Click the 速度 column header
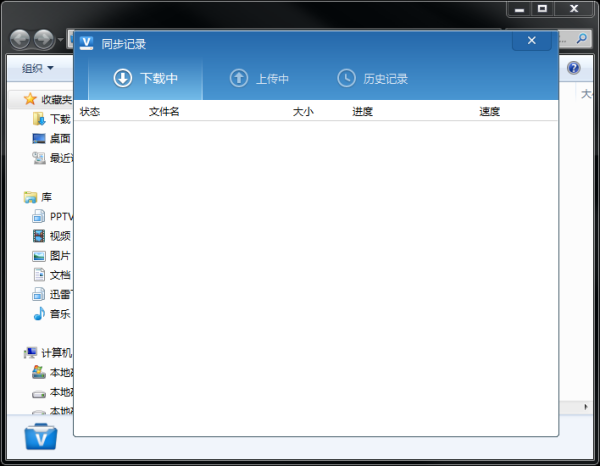This screenshot has height=466, width=600. [489, 112]
